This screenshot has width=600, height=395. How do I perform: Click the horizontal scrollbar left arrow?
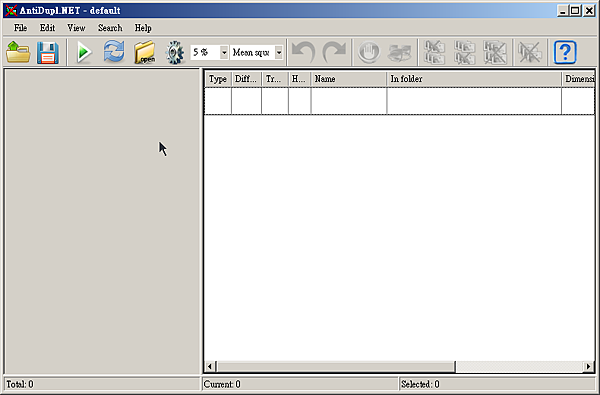209,366
